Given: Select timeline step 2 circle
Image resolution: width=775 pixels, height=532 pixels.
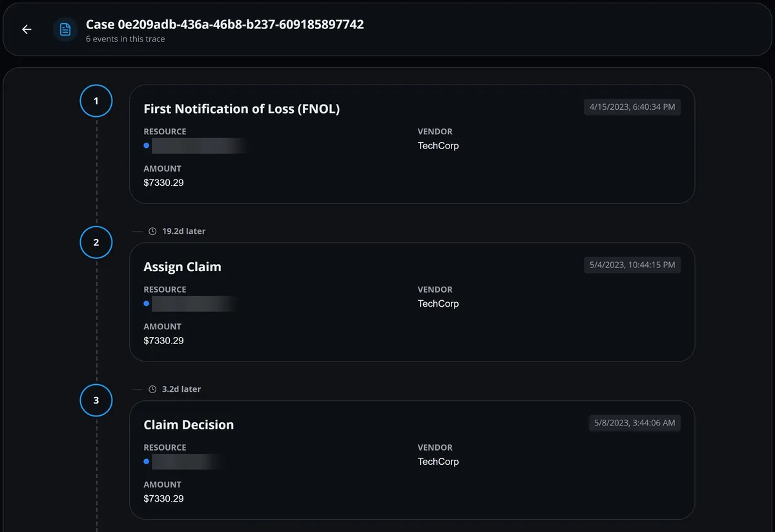Looking at the screenshot, I should (96, 243).
